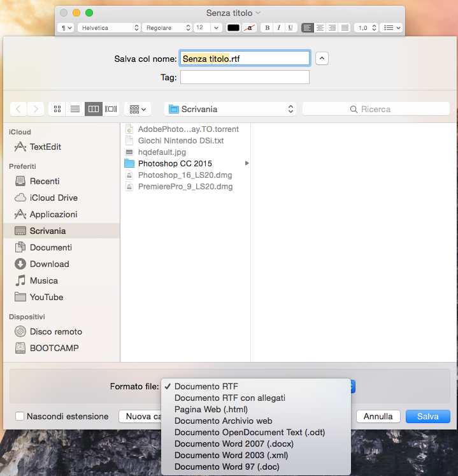
Task: Click the font size 12 field
Action: (202, 27)
